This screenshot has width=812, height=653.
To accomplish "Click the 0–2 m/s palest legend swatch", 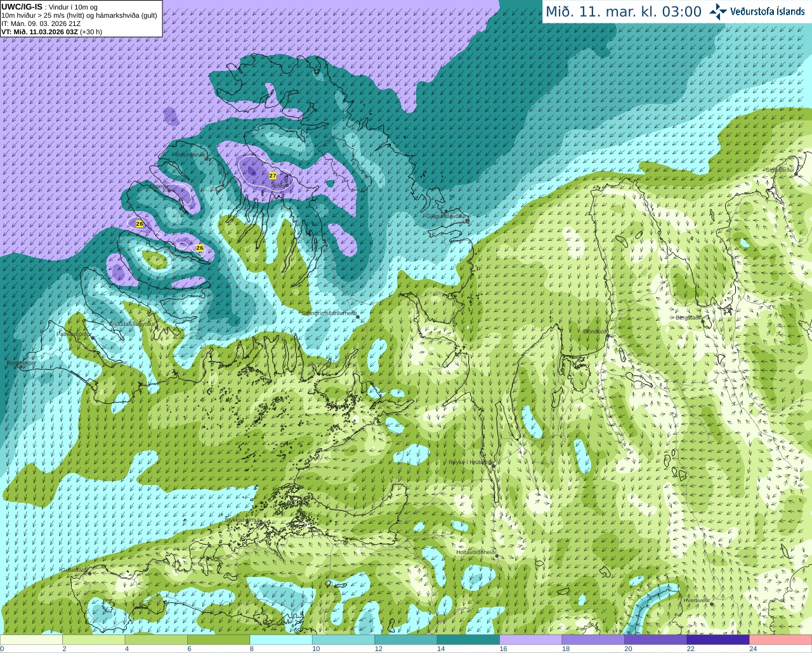I will point(32,640).
